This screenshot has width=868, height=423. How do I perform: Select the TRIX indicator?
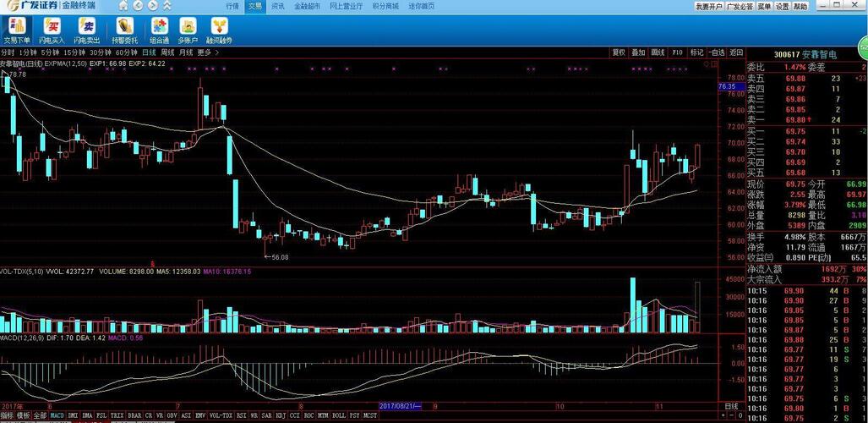point(117,415)
